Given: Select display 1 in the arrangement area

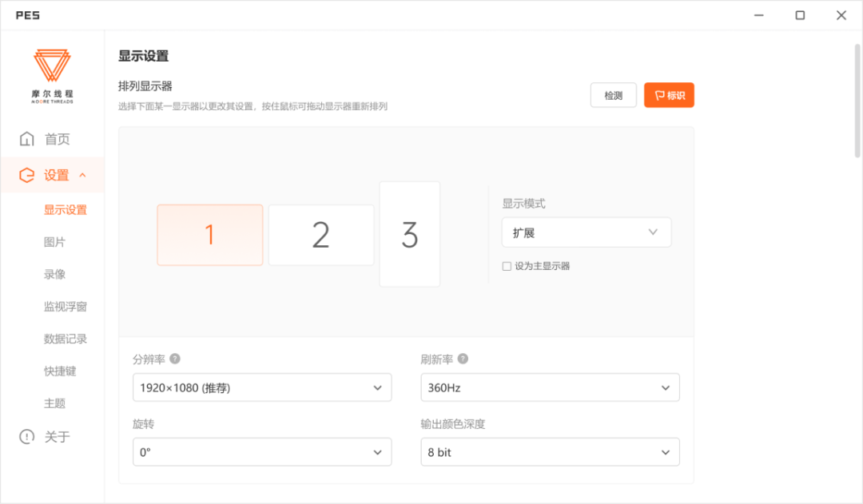Looking at the screenshot, I should click(209, 235).
